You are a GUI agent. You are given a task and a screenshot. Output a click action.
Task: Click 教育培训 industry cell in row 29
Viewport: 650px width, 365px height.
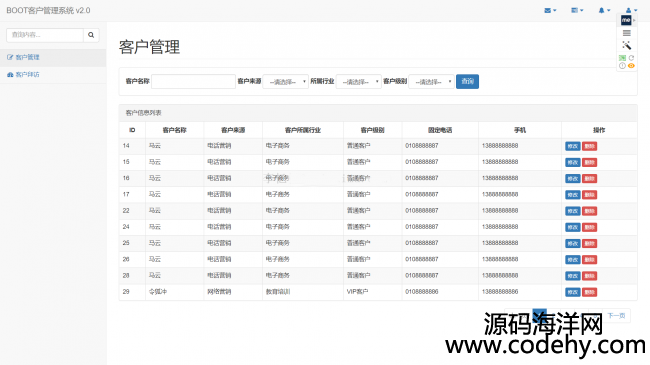click(x=278, y=292)
